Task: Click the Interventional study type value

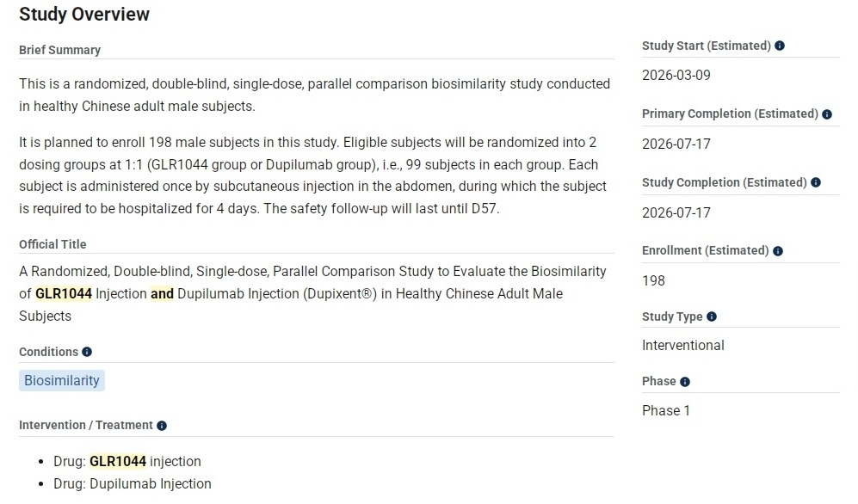Action: (683, 346)
